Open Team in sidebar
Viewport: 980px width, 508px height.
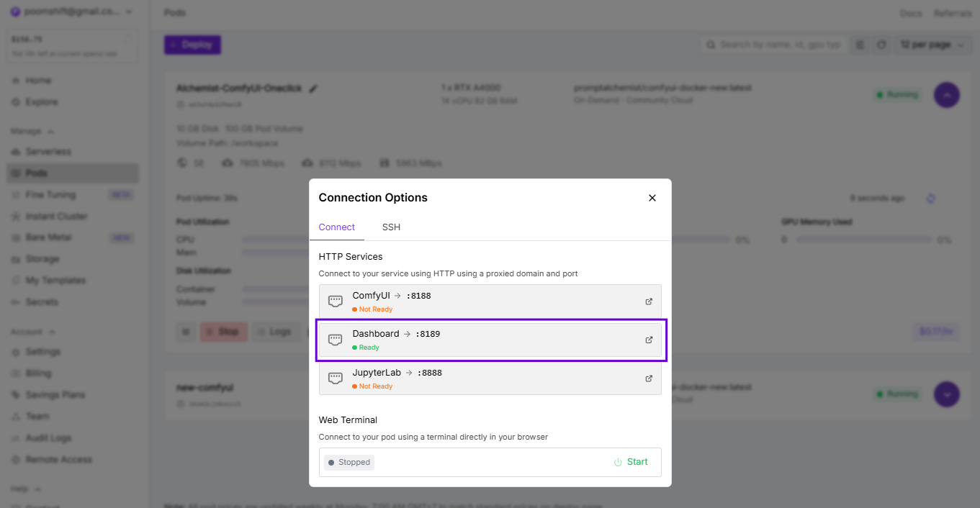[37, 417]
